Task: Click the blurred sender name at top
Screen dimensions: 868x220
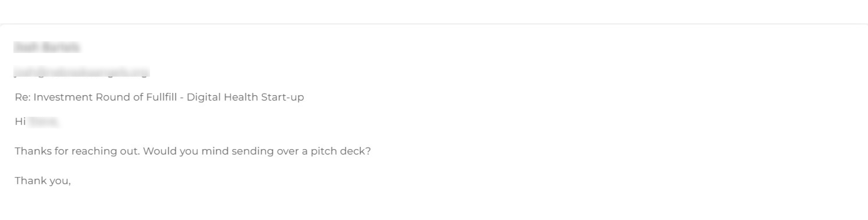Action: 47,47
